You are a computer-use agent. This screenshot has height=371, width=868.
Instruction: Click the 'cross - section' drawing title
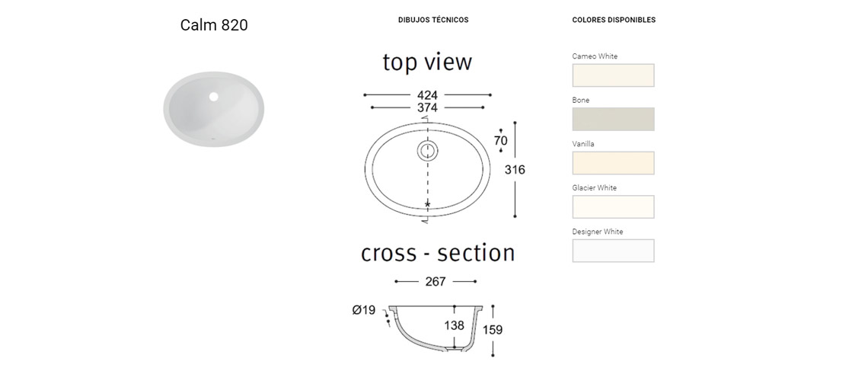click(x=438, y=252)
